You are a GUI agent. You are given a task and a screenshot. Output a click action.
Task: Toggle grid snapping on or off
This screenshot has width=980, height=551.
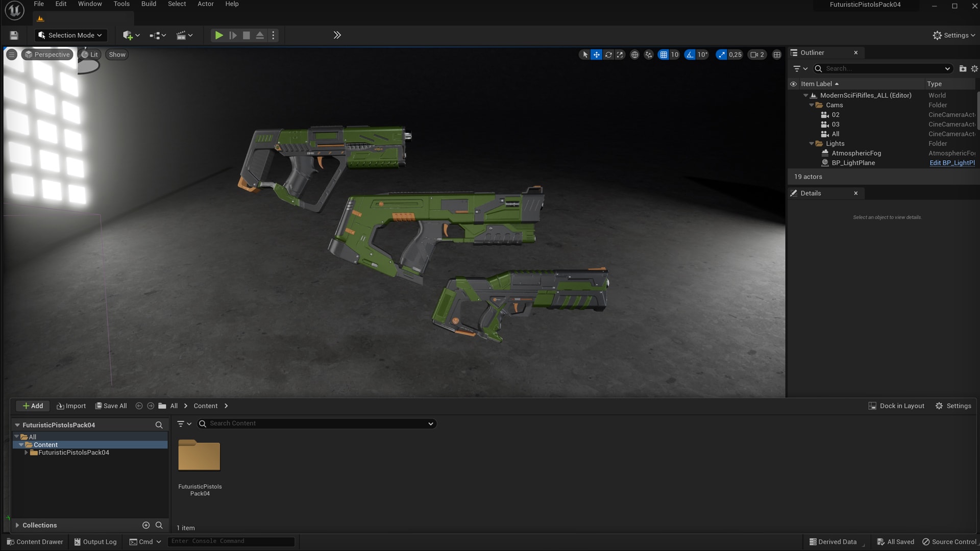pyautogui.click(x=663, y=55)
